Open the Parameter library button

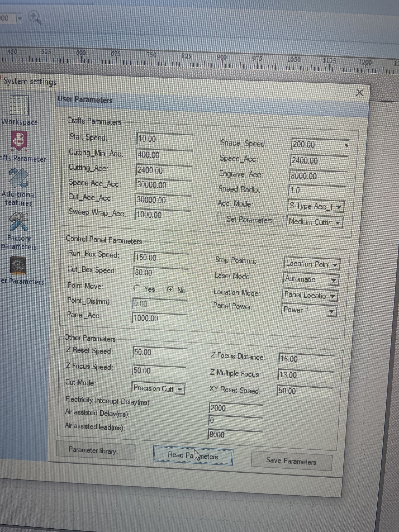(x=95, y=450)
